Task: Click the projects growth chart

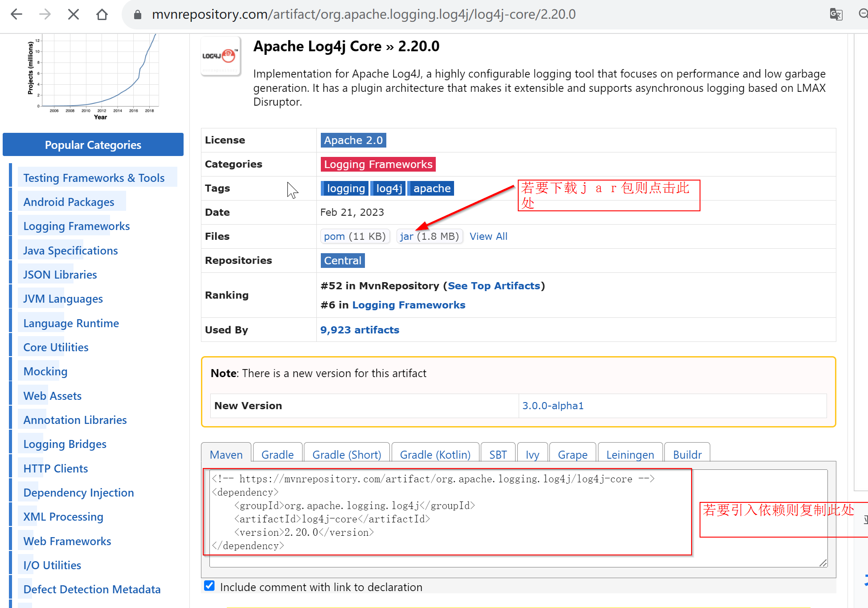Action: (94, 77)
